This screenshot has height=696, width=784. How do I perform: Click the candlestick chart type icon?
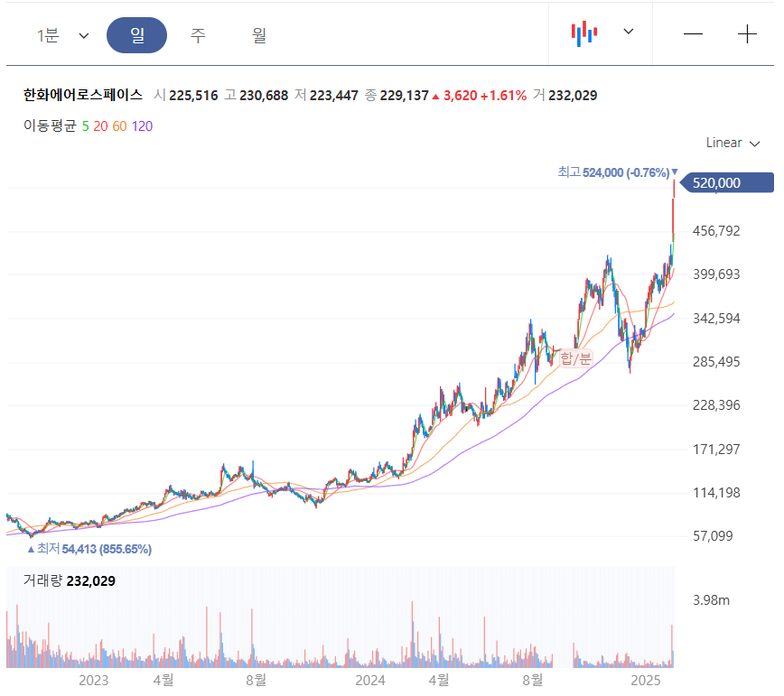pos(583,33)
